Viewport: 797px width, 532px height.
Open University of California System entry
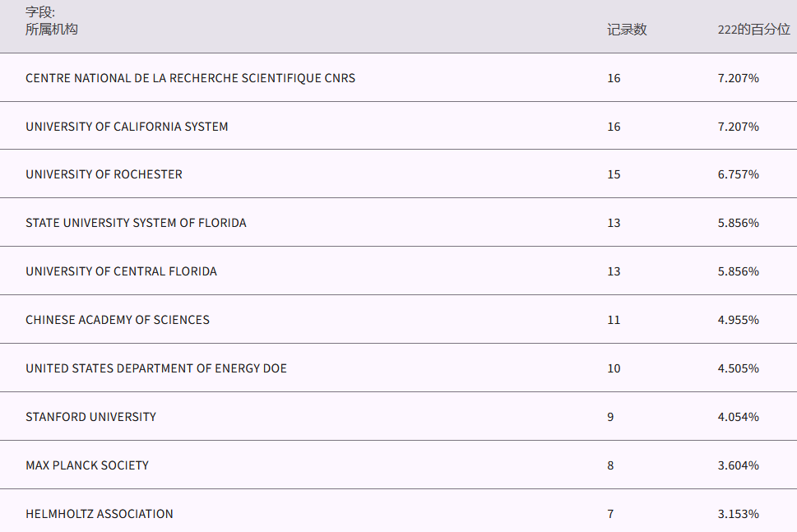pyautogui.click(x=127, y=127)
